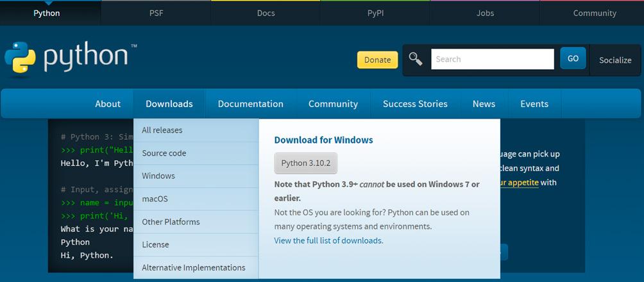Open Alternative Implementations menu entry
Screen dimensions: 644x282
coord(193,267)
